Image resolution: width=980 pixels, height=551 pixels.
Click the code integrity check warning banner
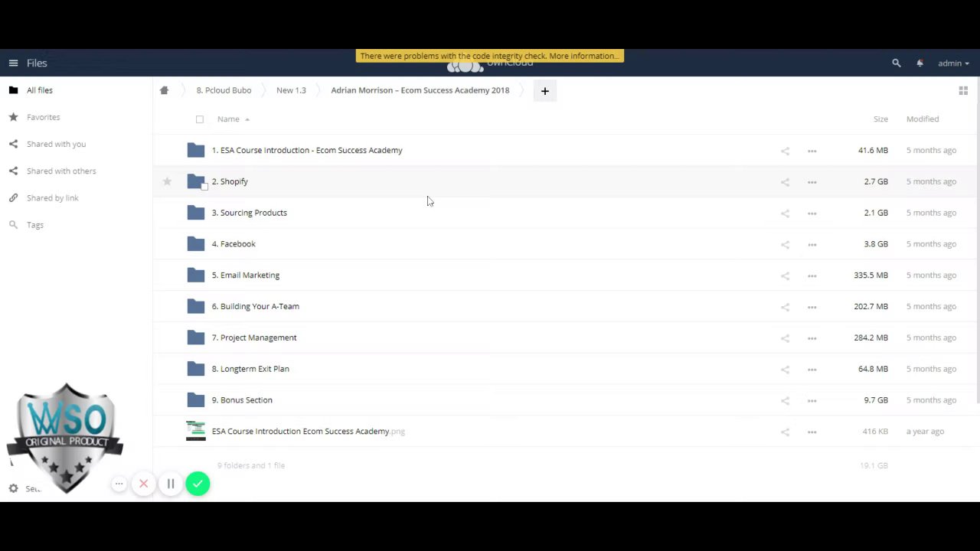tap(490, 56)
